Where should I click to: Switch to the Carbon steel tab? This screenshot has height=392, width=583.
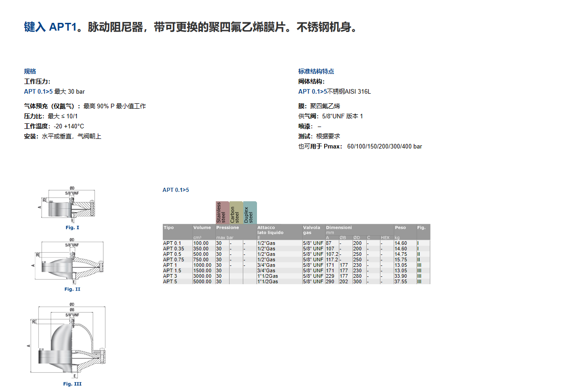[236, 212]
